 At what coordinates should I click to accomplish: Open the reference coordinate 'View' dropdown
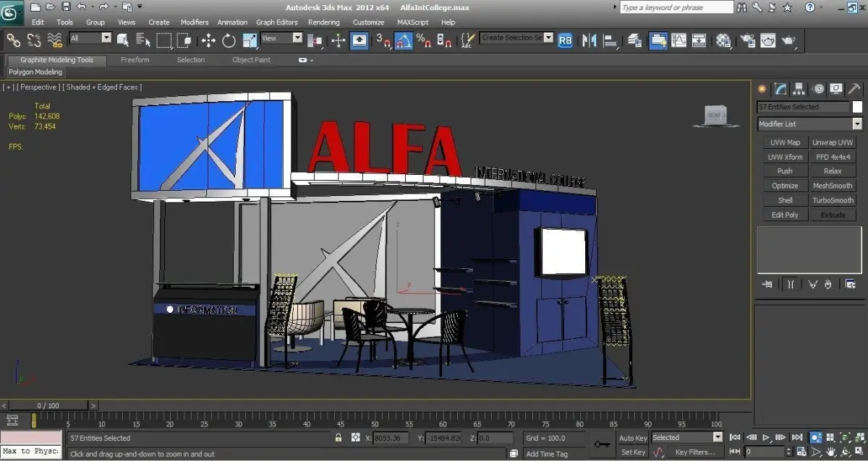(281, 38)
